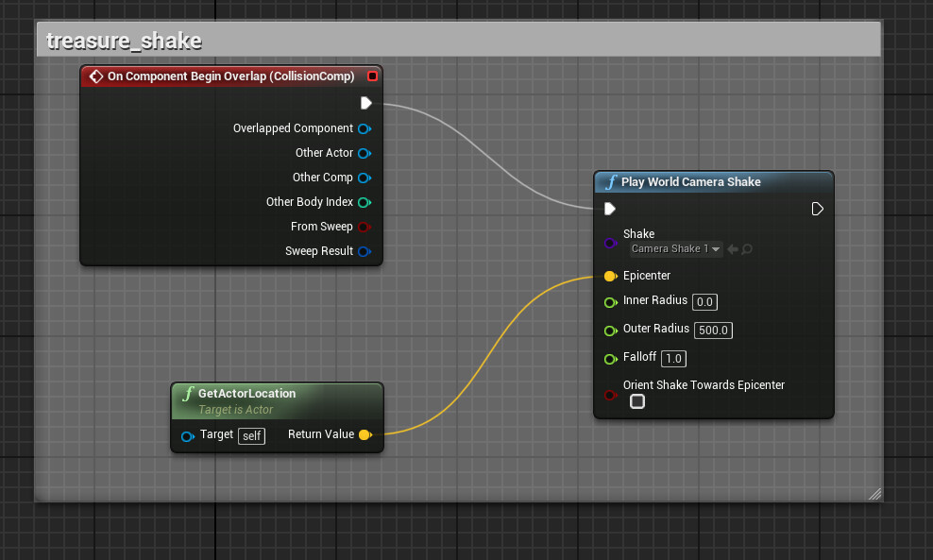
Task: Click the event icon on overlap node
Action: [x=95, y=76]
